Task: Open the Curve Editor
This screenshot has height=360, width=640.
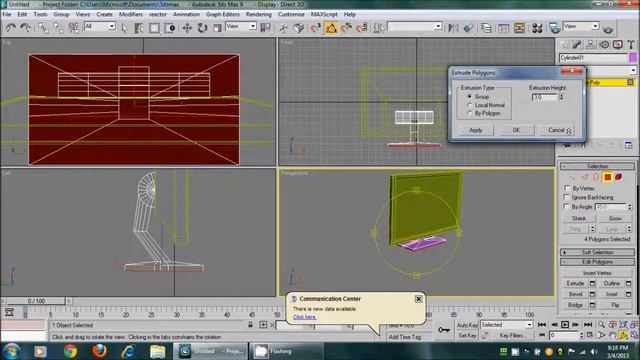Action: [x=504, y=28]
